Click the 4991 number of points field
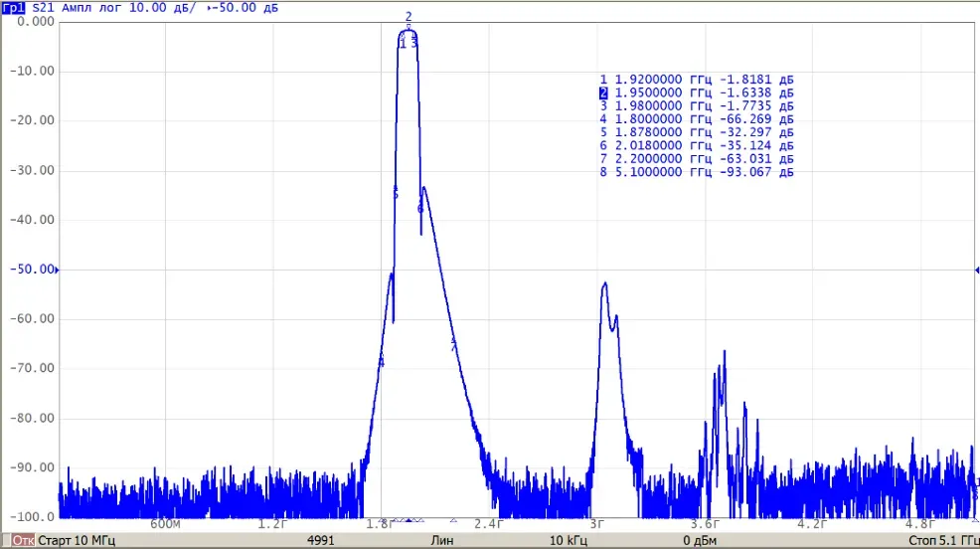 321,540
